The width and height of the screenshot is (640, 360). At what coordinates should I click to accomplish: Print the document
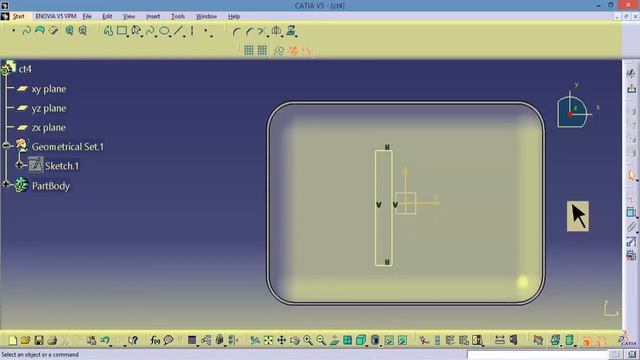point(52,340)
